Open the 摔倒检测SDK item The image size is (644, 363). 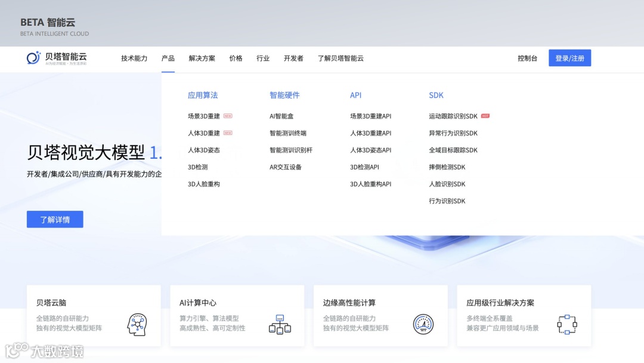click(447, 167)
